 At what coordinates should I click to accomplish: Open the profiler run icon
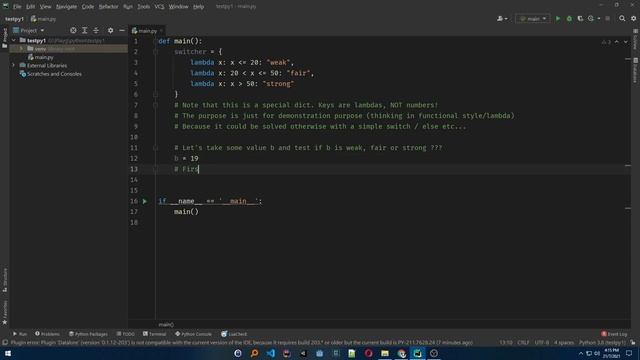point(591,18)
